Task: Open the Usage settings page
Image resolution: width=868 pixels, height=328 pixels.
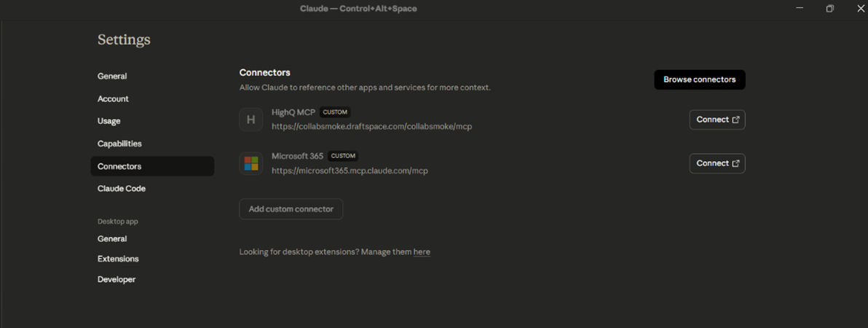Action: (109, 121)
